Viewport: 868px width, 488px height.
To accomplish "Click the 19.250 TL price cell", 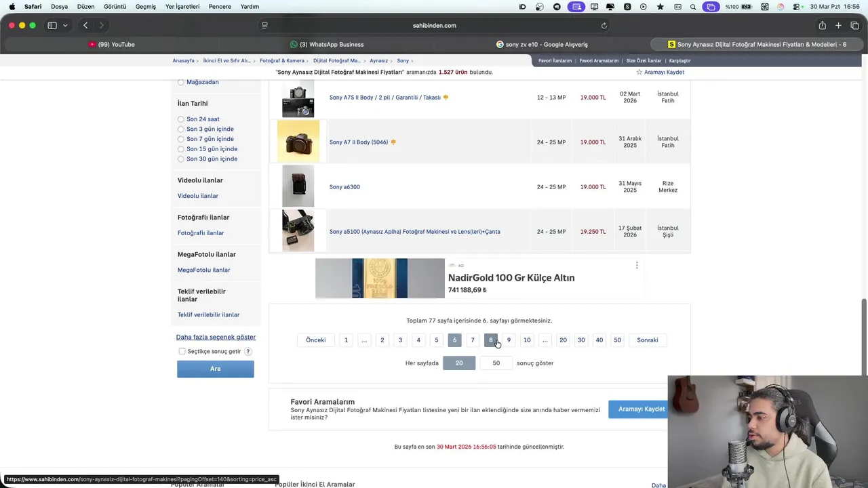I will click(593, 232).
